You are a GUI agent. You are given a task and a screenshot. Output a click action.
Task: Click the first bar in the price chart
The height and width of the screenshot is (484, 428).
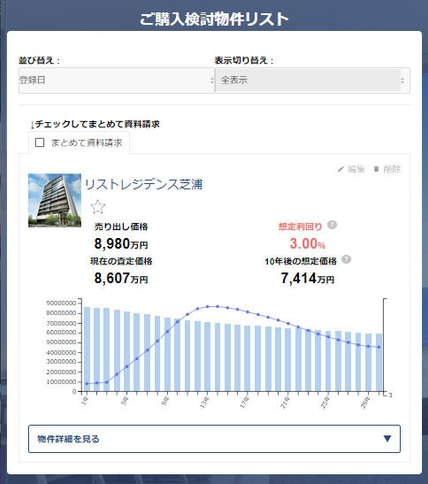pyautogui.click(x=87, y=349)
